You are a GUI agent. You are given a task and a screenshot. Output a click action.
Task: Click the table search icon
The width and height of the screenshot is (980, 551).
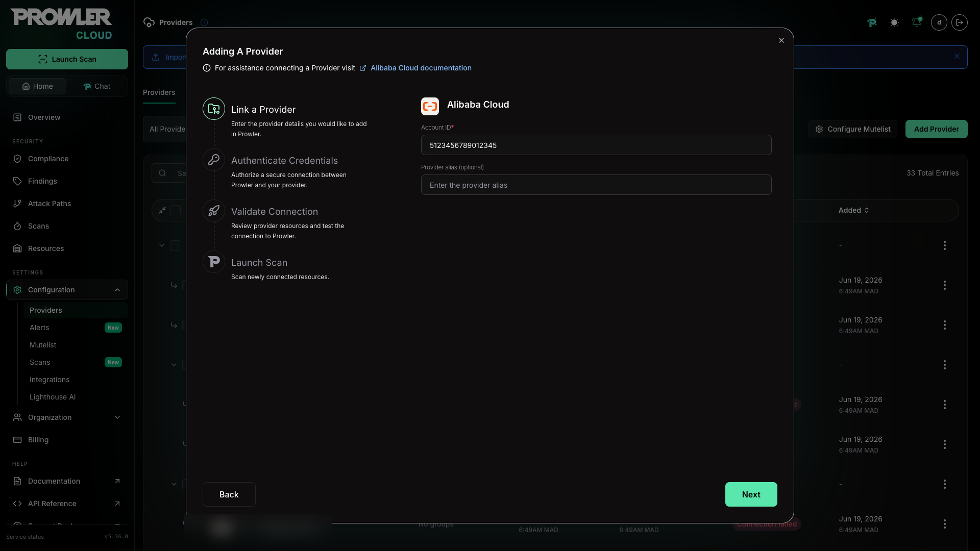[162, 173]
